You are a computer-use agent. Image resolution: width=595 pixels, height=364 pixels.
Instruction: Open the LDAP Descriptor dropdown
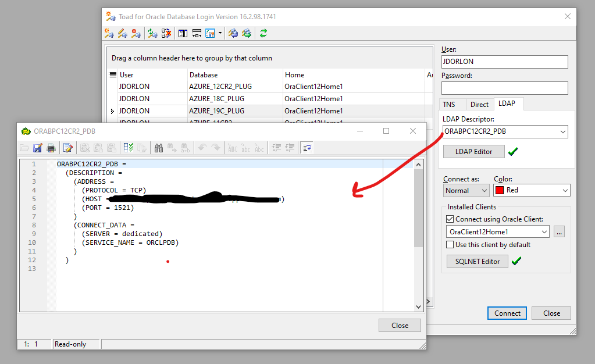[562, 131]
